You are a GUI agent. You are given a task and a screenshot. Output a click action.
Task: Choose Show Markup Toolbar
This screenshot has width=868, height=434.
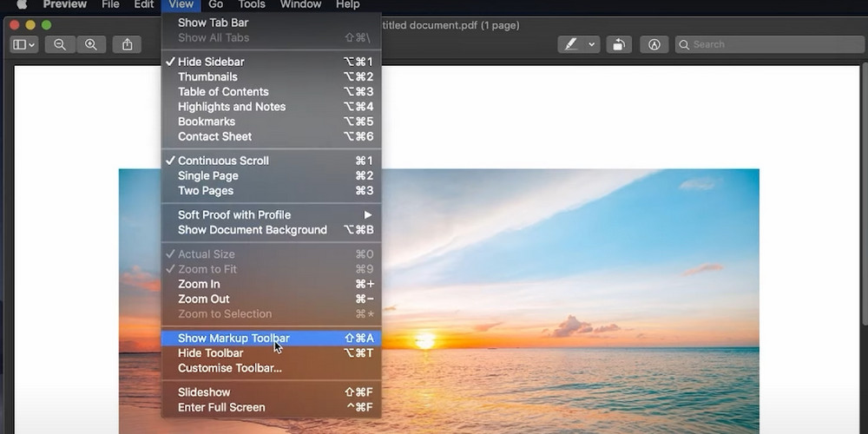271,339
